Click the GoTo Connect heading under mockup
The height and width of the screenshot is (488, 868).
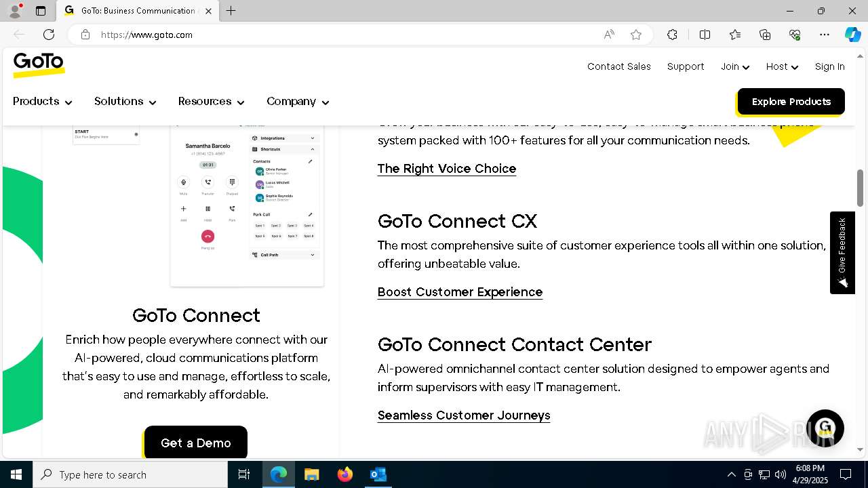point(196,315)
